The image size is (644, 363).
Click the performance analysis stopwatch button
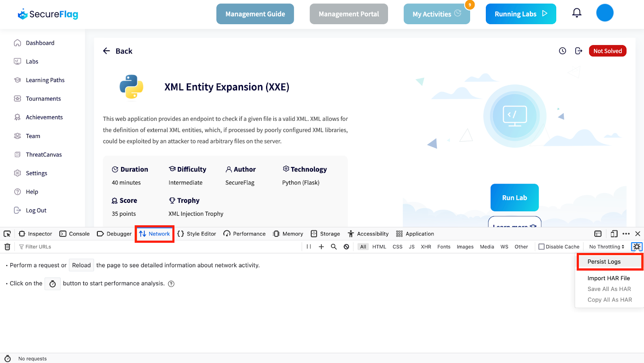tap(52, 284)
